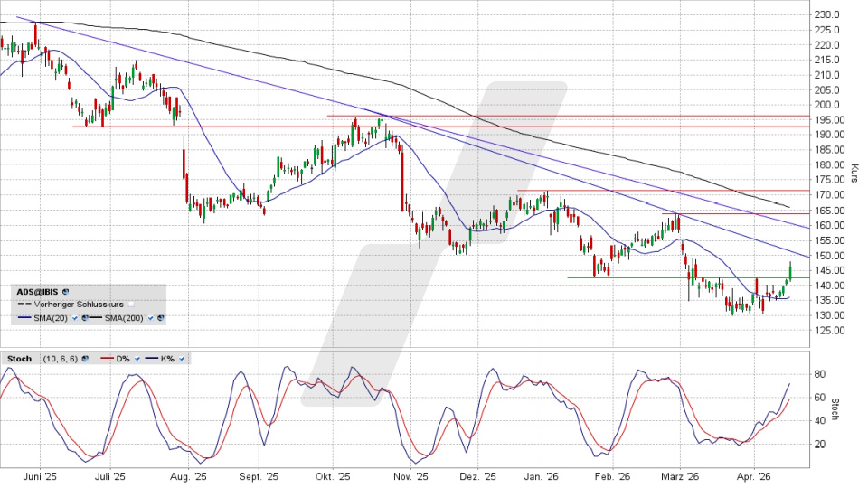Click the Kurs axis title
The width and height of the screenshot is (868, 488).
click(854, 174)
